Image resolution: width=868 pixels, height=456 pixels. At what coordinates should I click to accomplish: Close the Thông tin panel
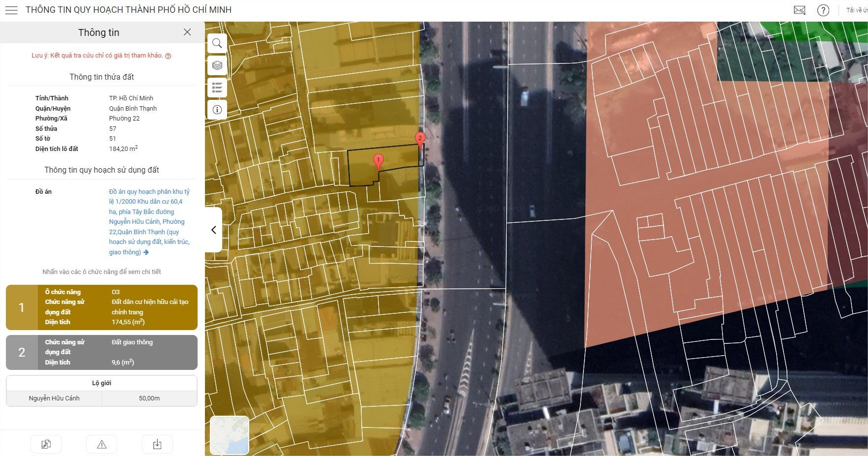187,32
